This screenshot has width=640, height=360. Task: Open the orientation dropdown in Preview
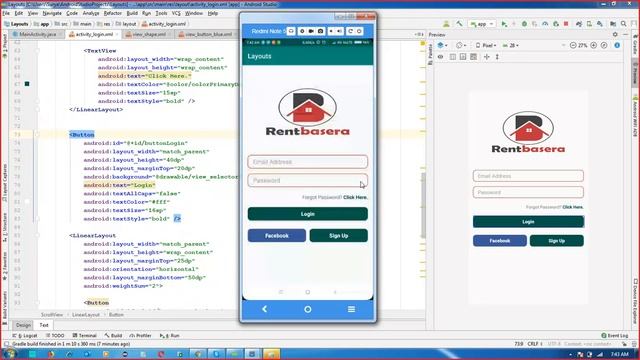click(462, 45)
